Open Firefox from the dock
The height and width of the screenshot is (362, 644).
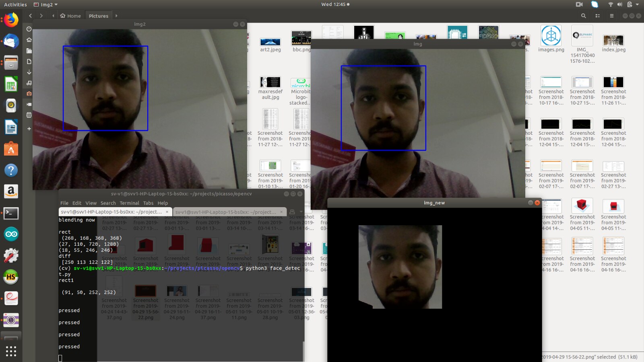click(x=11, y=20)
